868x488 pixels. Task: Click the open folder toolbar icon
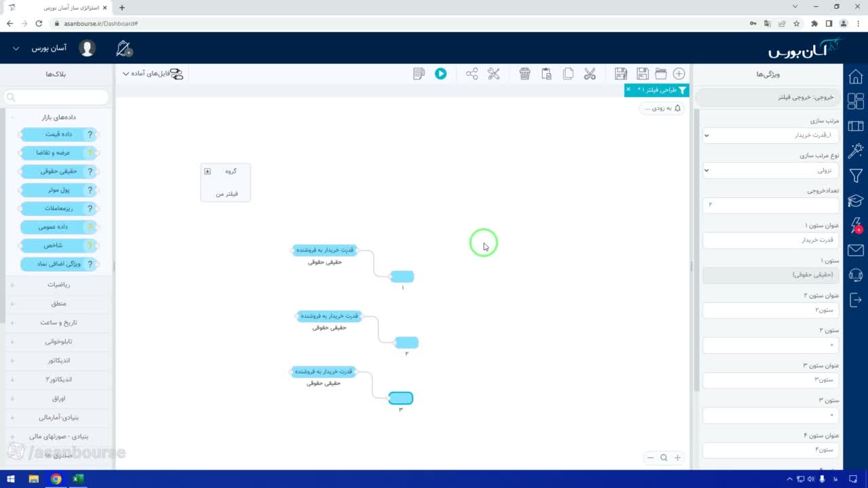point(660,74)
